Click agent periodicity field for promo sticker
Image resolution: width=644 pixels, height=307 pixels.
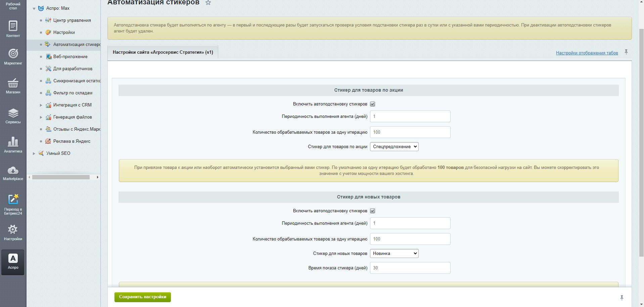click(410, 117)
